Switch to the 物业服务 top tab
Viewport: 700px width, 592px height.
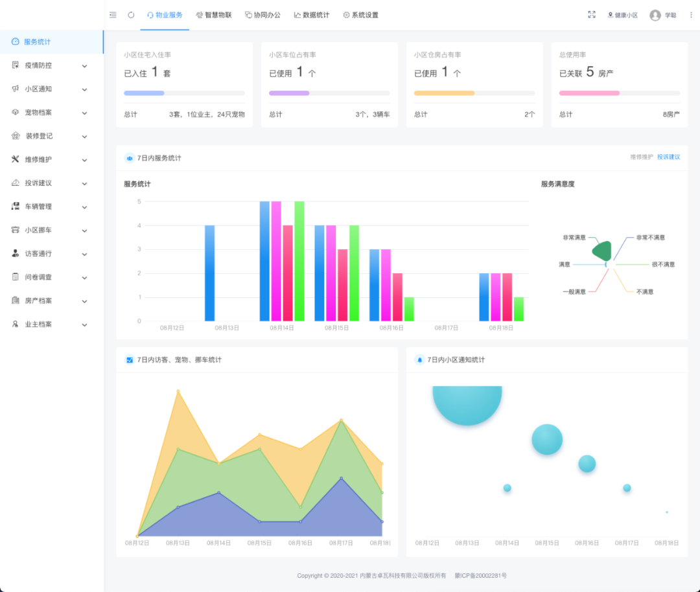pyautogui.click(x=165, y=15)
